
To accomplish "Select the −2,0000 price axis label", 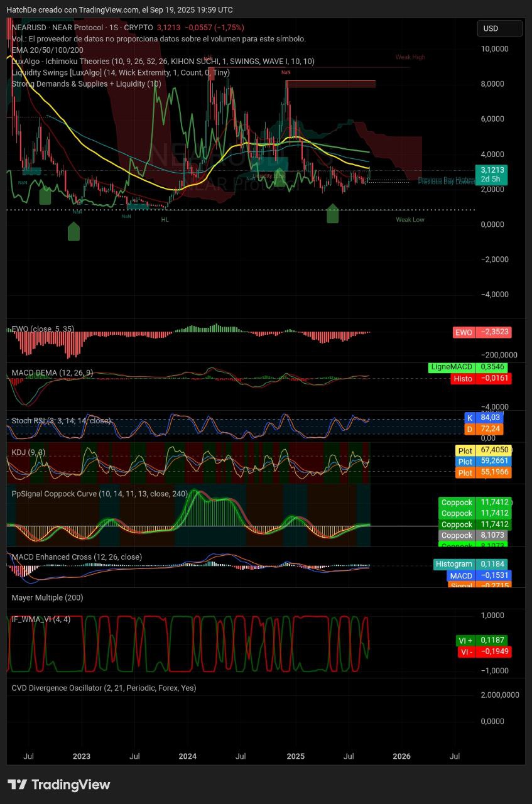I will (x=496, y=259).
